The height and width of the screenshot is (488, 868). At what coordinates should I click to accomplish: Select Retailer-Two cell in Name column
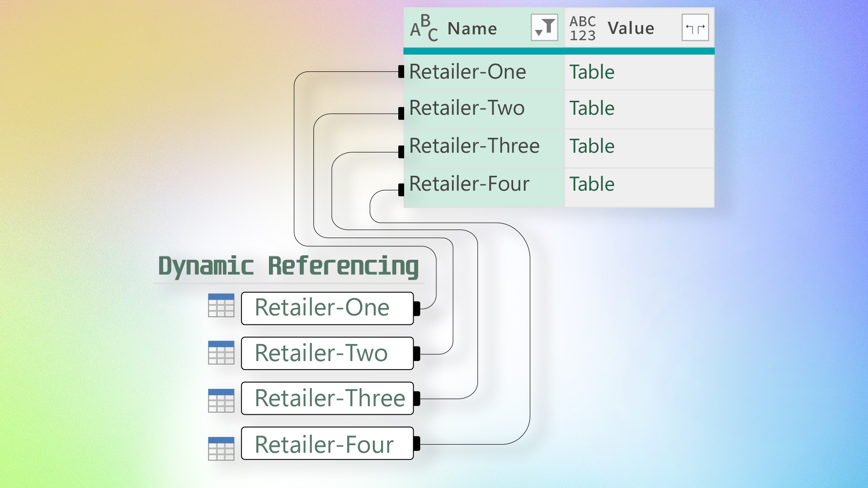tap(484, 109)
